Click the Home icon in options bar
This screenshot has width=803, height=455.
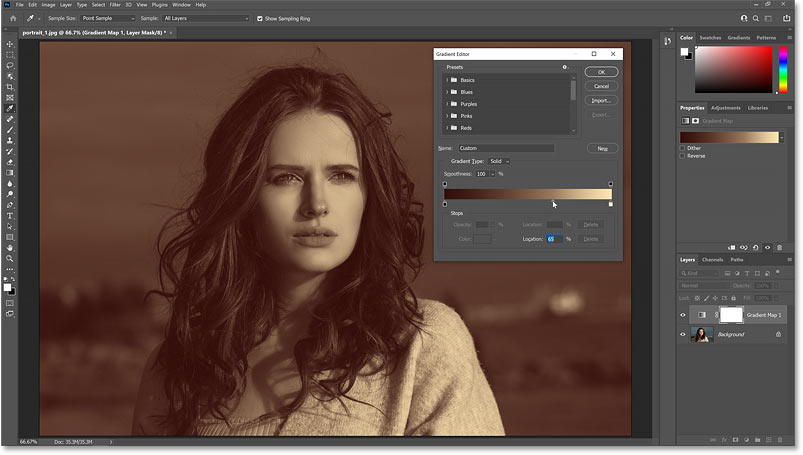point(13,18)
